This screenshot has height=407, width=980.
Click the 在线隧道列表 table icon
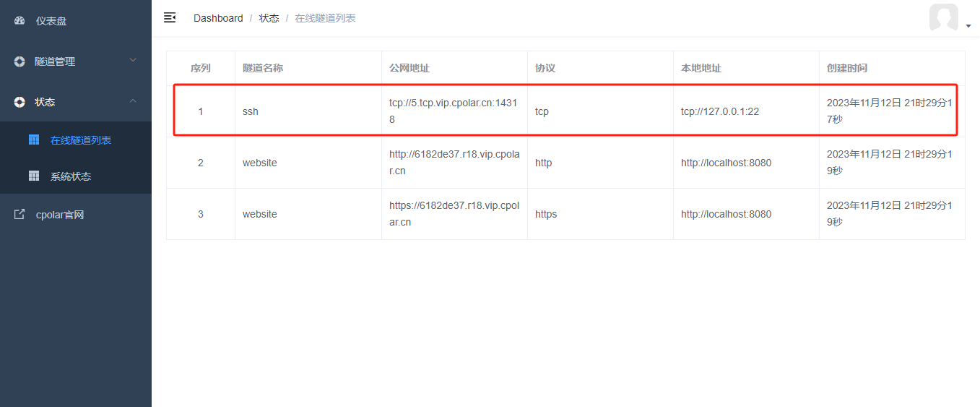(x=34, y=140)
